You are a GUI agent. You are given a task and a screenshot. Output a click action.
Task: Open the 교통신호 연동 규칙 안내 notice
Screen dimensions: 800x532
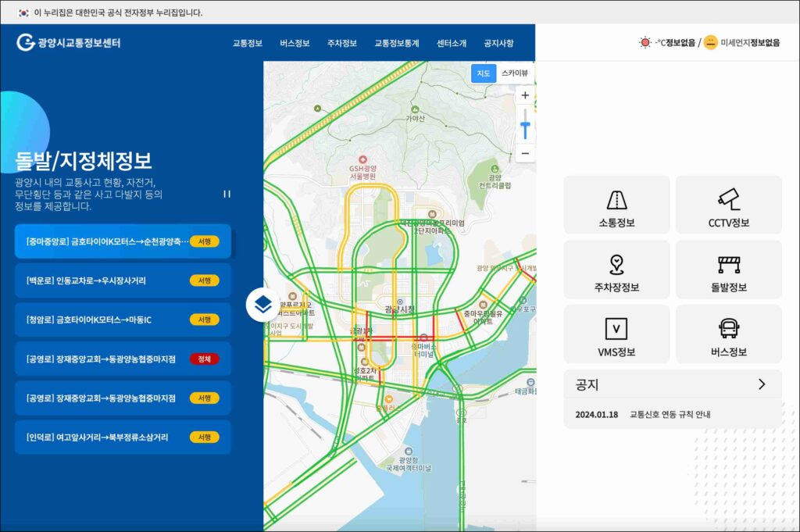(x=670, y=415)
